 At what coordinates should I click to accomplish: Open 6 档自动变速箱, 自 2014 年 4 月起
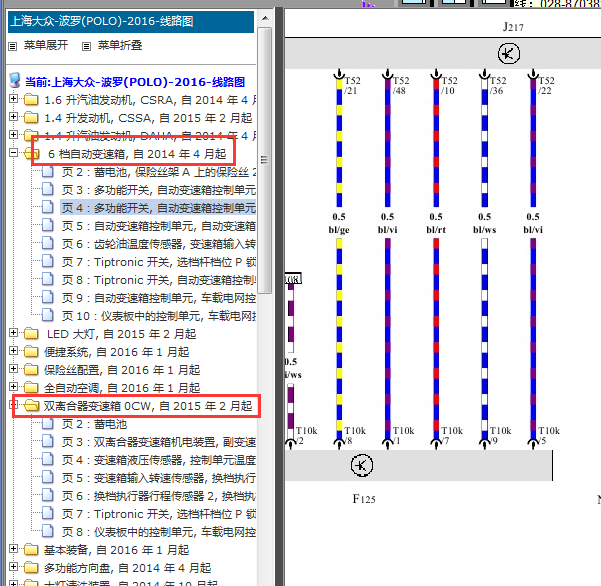click(x=137, y=154)
